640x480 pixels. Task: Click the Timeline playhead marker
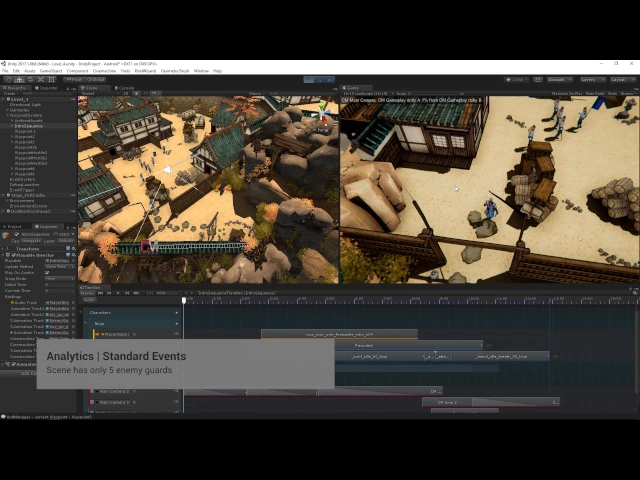pyautogui.click(x=184, y=300)
